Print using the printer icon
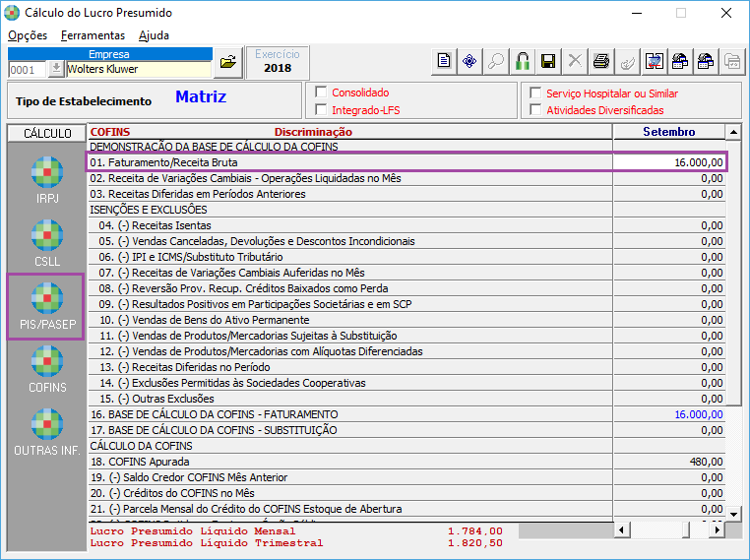 601,62
